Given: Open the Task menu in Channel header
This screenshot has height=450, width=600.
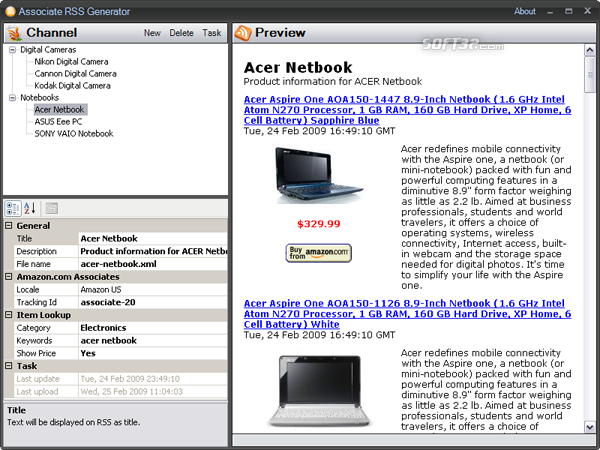Looking at the screenshot, I should (x=212, y=33).
